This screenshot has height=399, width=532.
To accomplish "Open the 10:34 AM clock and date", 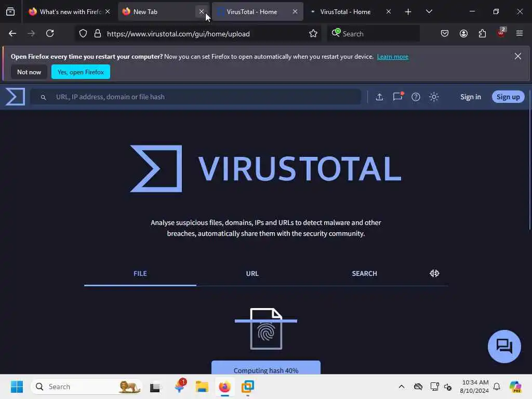I will point(475,387).
